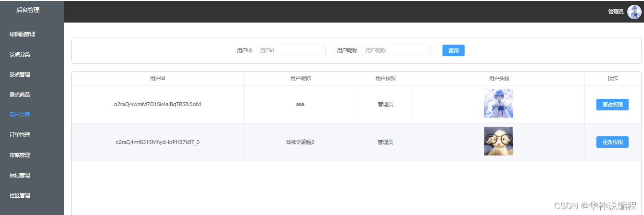
Task: Focus the 用户id search input field
Action: [x=290, y=50]
